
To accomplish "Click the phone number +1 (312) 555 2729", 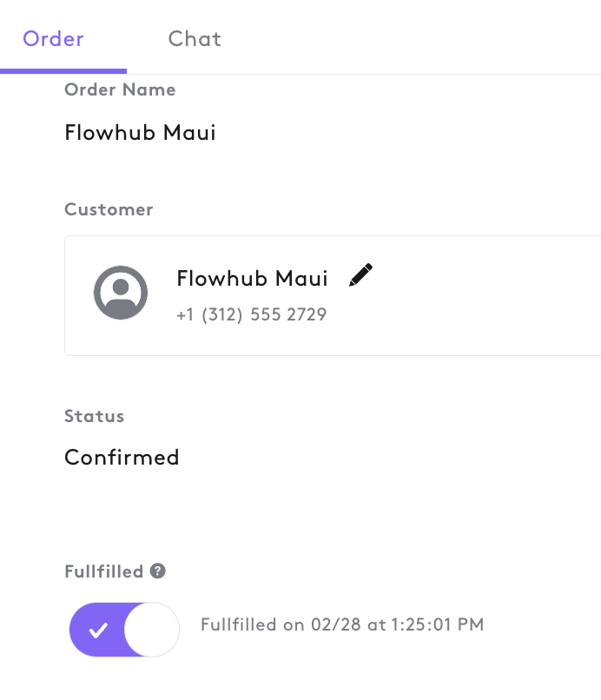I will pyautogui.click(x=251, y=314).
